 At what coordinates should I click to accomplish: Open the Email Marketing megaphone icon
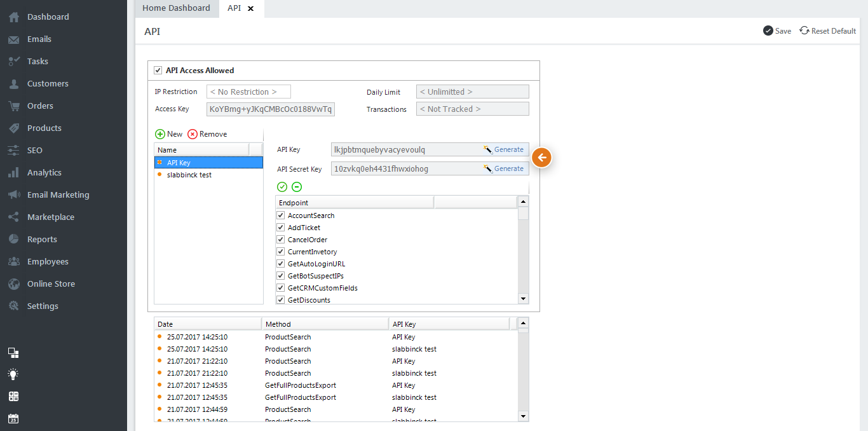click(x=13, y=195)
